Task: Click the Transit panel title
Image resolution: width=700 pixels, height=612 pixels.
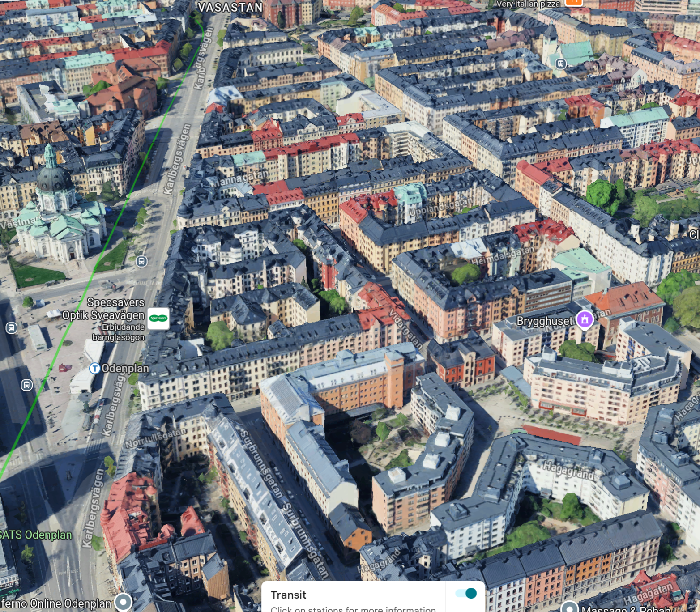Action: pyautogui.click(x=288, y=595)
